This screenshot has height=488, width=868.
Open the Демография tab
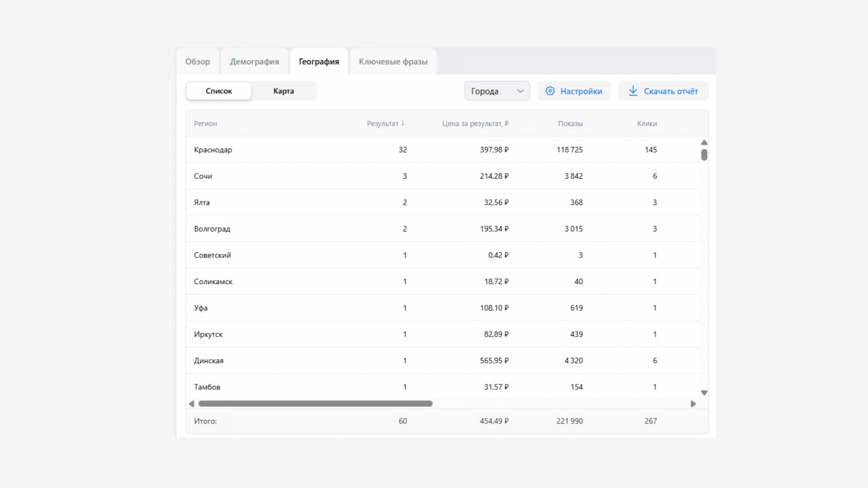(254, 62)
